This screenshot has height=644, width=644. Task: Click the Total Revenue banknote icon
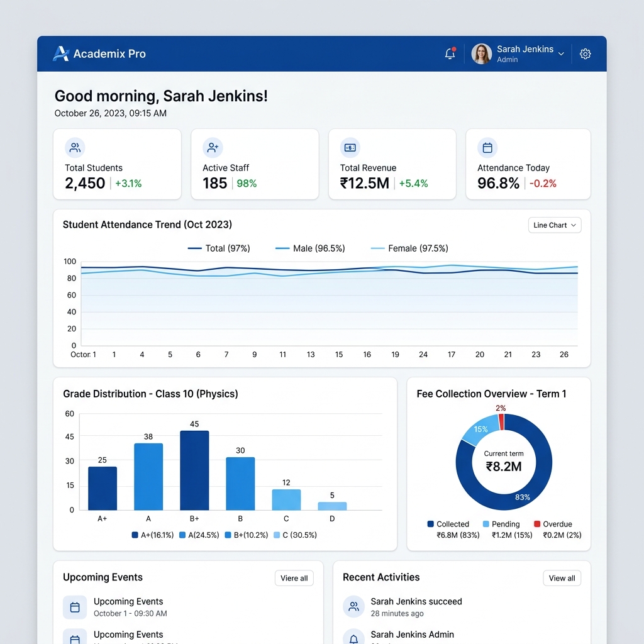pos(350,147)
